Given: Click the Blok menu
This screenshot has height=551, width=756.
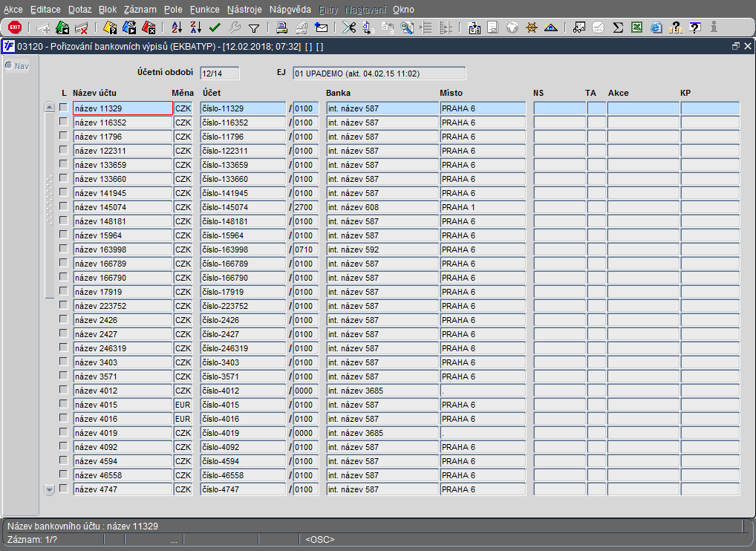Looking at the screenshot, I should click(x=108, y=9).
